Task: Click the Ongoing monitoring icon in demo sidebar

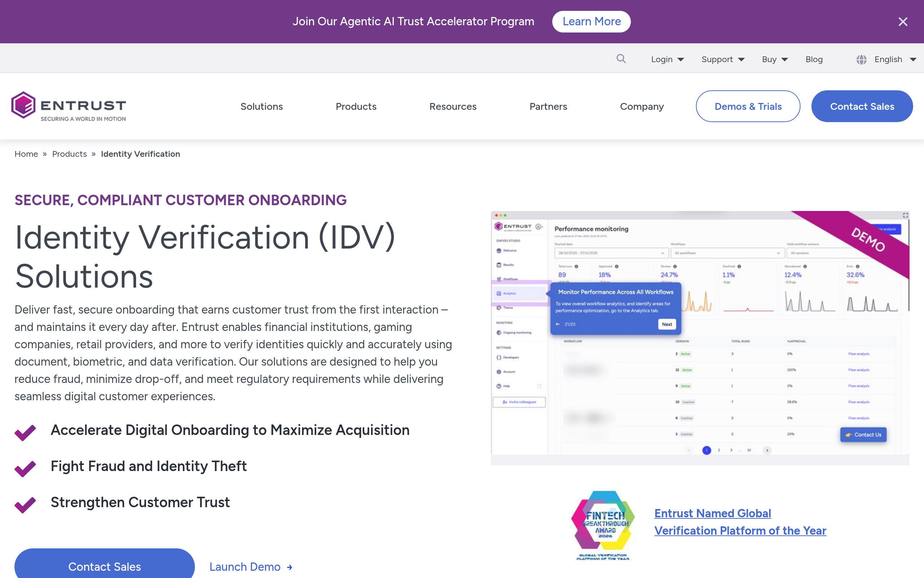Action: [x=499, y=333]
